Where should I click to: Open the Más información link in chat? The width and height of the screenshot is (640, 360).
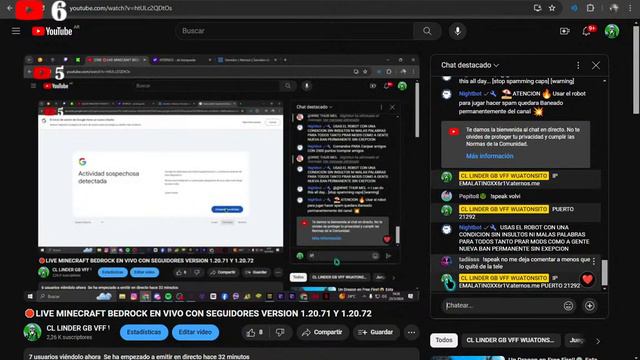(x=489, y=156)
